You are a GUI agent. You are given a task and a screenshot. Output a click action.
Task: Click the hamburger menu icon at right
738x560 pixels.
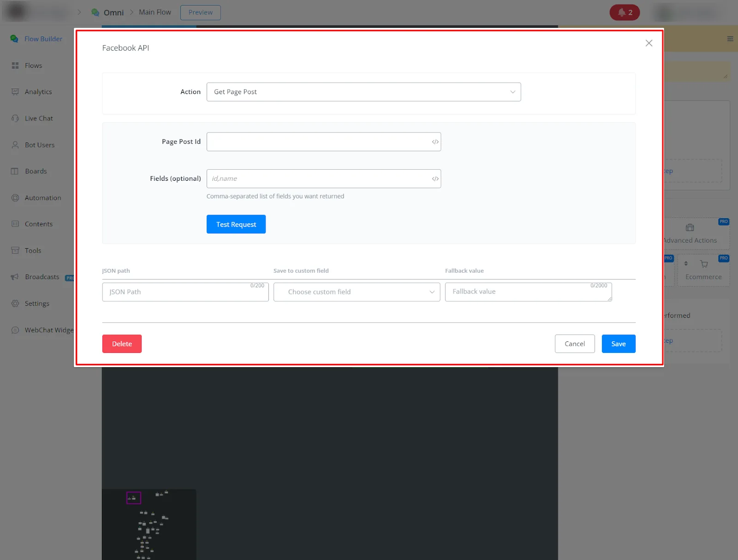coord(730,39)
